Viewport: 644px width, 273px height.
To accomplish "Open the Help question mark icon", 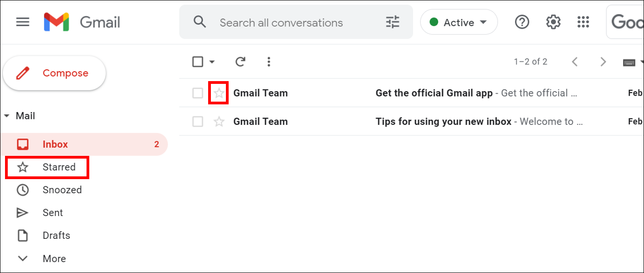I will point(522,22).
